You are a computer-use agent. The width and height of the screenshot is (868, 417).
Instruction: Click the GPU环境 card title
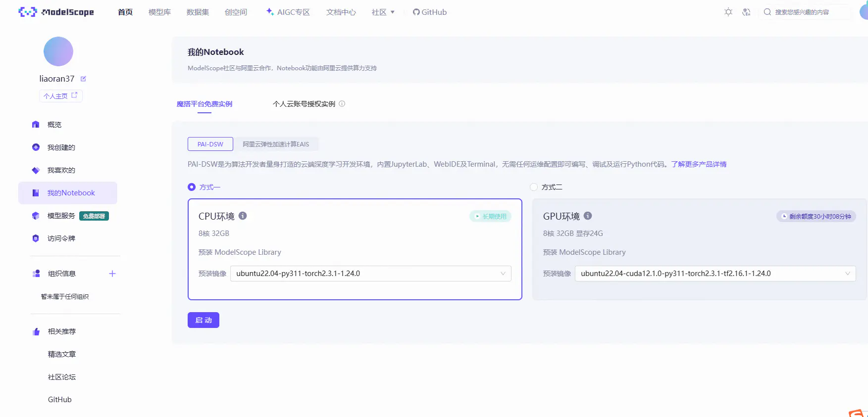[562, 216]
